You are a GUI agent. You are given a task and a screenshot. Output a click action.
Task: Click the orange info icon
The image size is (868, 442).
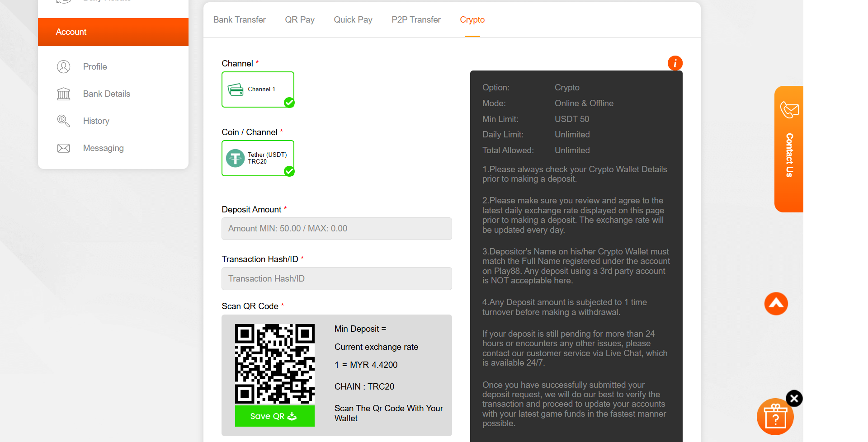(x=675, y=63)
